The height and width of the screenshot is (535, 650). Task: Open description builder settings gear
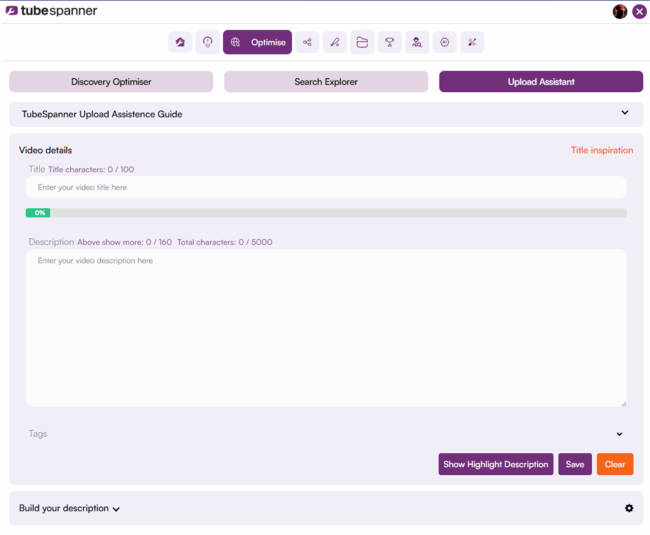[x=629, y=508]
